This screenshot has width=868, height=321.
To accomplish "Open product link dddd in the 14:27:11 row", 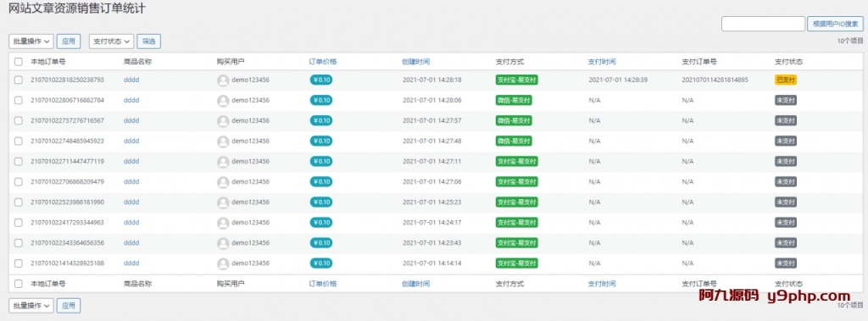I will (131, 162).
